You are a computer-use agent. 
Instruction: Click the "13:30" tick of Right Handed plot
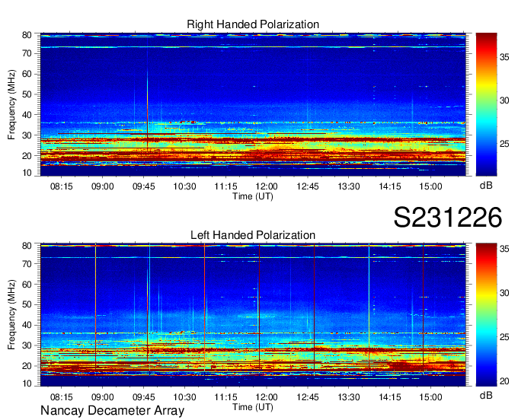349,186
